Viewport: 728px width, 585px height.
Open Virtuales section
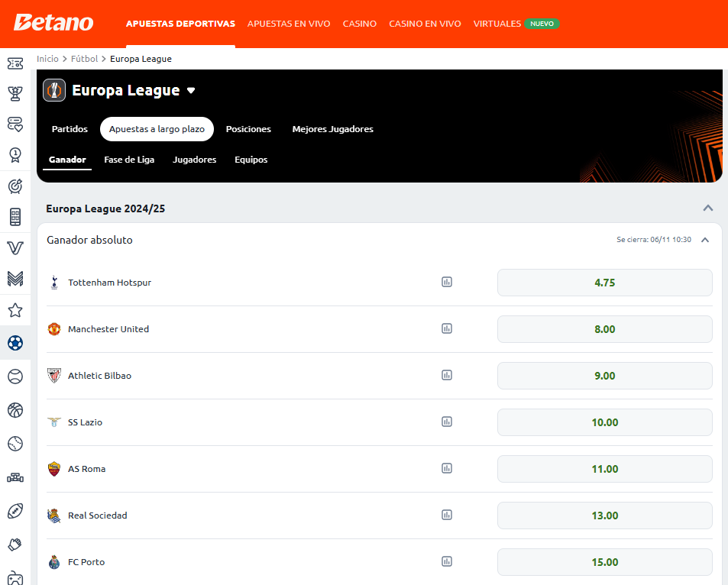tap(497, 24)
